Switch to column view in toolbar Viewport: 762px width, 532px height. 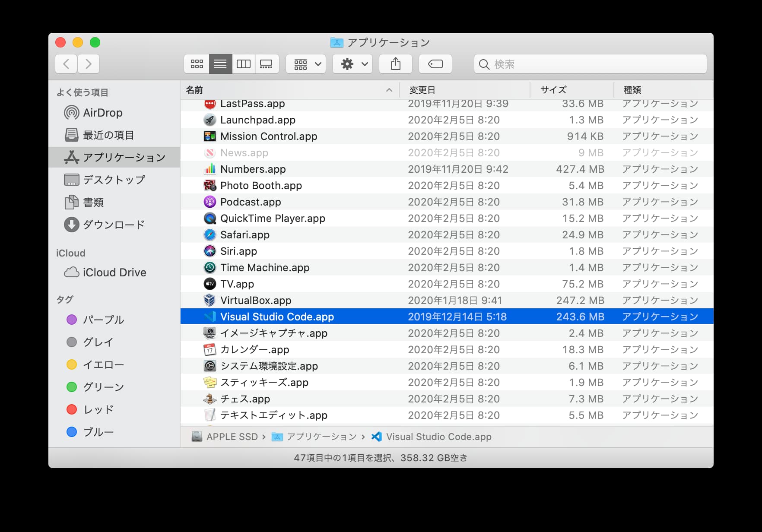click(x=244, y=64)
